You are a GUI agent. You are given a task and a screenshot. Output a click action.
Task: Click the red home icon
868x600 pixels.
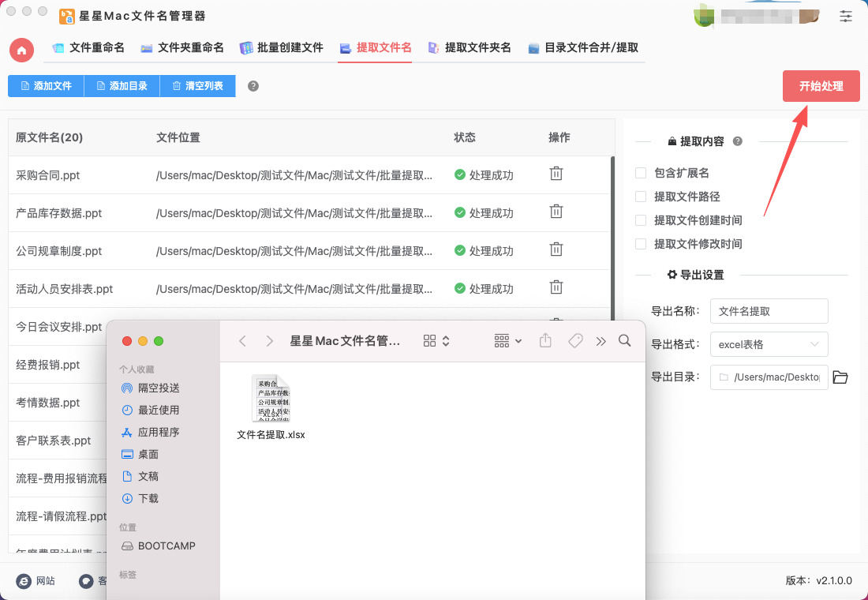(x=21, y=50)
